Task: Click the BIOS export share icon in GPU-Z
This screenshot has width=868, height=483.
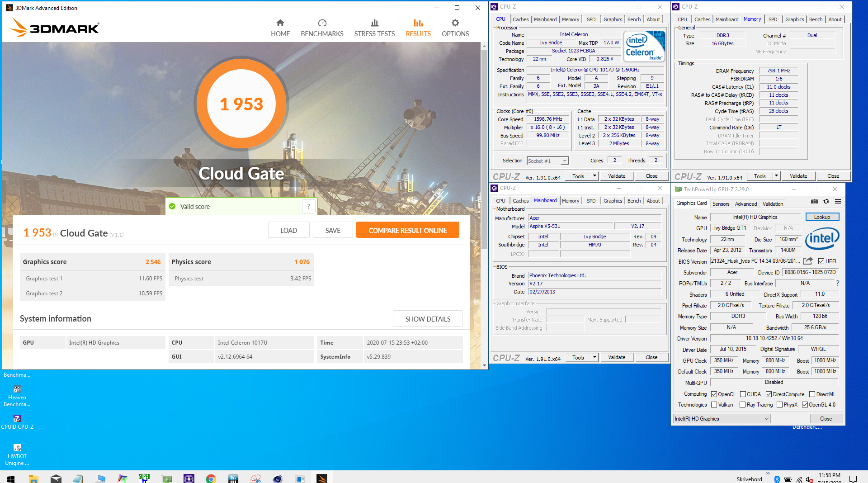Action: coord(808,261)
